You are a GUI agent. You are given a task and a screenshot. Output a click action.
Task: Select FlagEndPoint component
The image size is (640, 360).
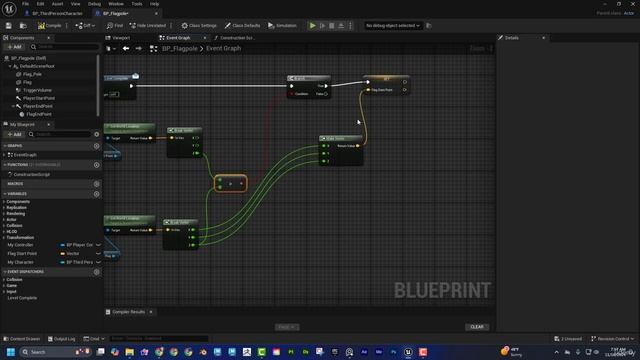click(x=39, y=114)
